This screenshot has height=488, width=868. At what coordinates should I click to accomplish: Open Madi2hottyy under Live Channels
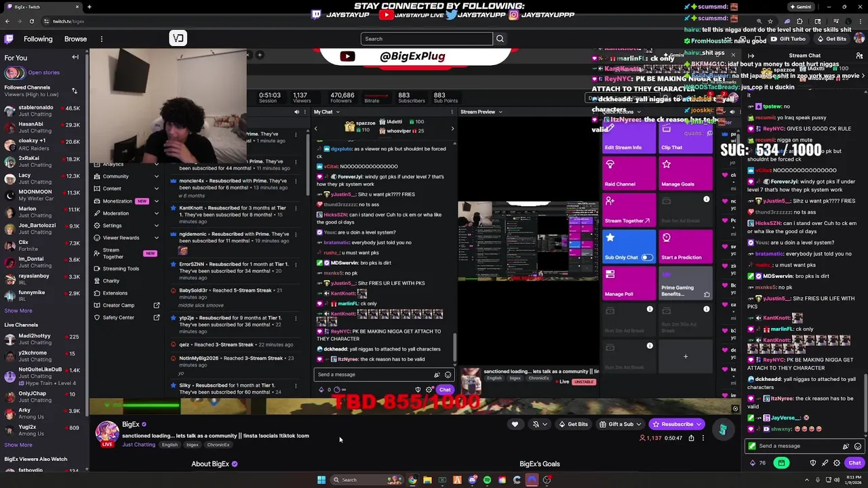[x=43, y=339]
